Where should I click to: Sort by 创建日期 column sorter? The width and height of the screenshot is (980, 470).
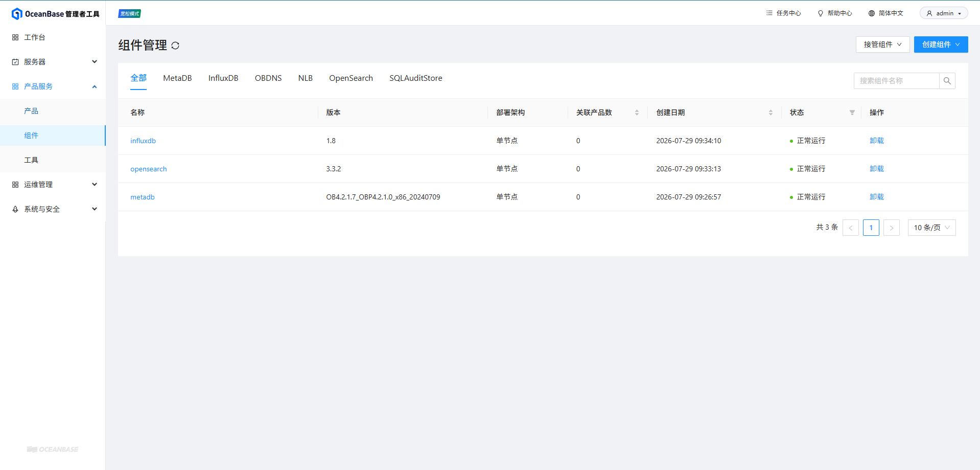(x=771, y=113)
